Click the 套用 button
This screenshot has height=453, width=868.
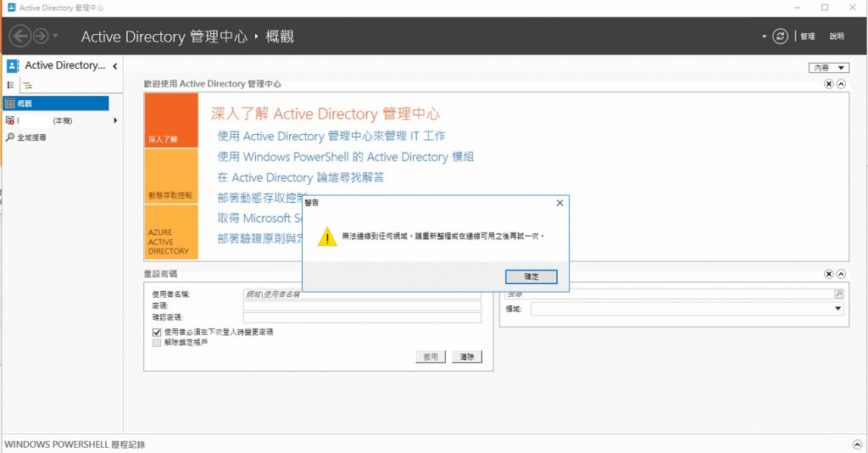tap(430, 356)
